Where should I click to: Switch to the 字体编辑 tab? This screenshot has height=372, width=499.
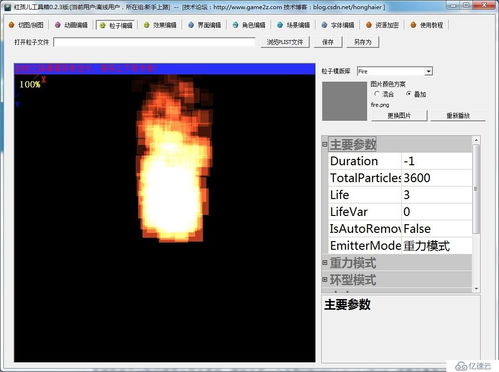click(338, 25)
